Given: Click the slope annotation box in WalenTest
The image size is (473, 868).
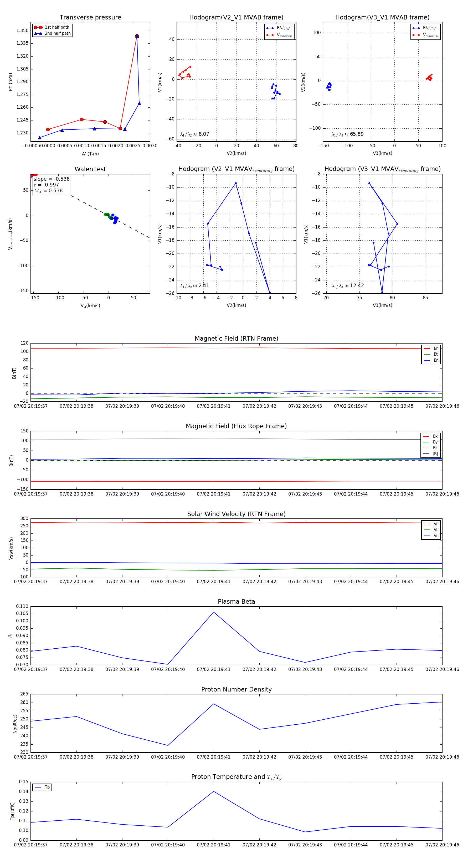Looking at the screenshot, I should click(52, 185).
